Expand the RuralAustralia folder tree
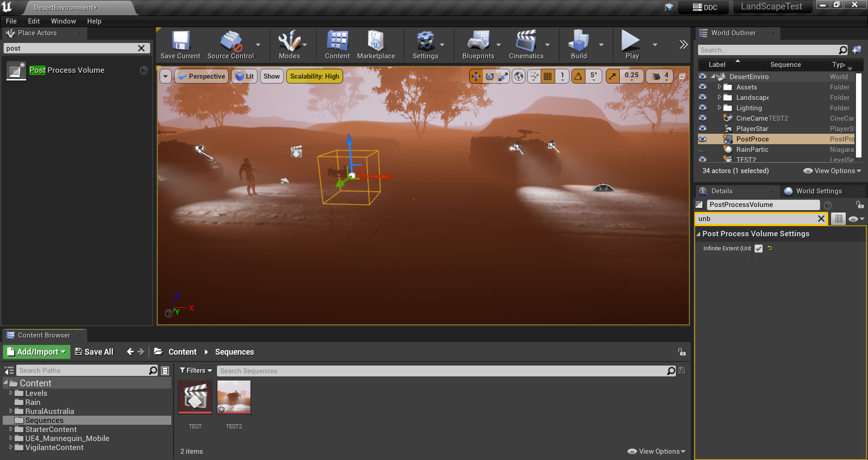The image size is (868, 460). coord(11,411)
